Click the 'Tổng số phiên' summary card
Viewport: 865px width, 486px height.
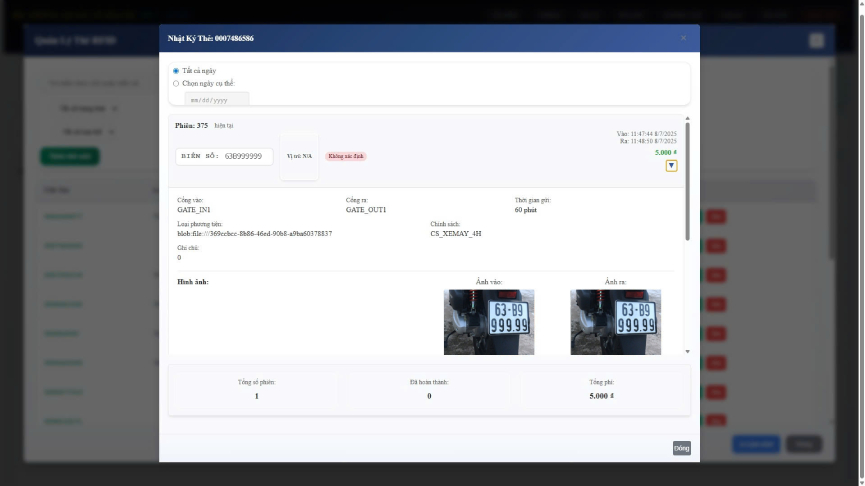pos(256,389)
